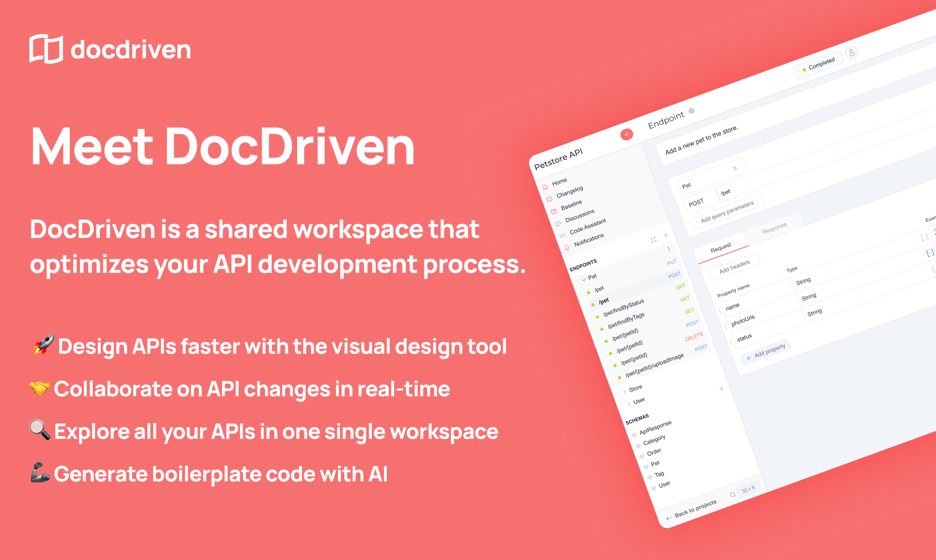This screenshot has width=936, height=560.
Task: Select the /pet/findByStatus endpoint
Action: (x=624, y=307)
